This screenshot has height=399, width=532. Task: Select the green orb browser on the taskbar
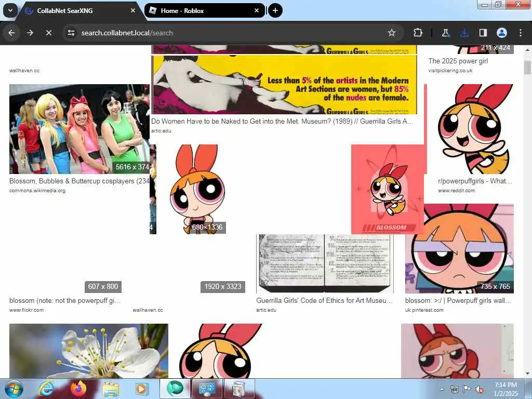[x=175, y=389]
